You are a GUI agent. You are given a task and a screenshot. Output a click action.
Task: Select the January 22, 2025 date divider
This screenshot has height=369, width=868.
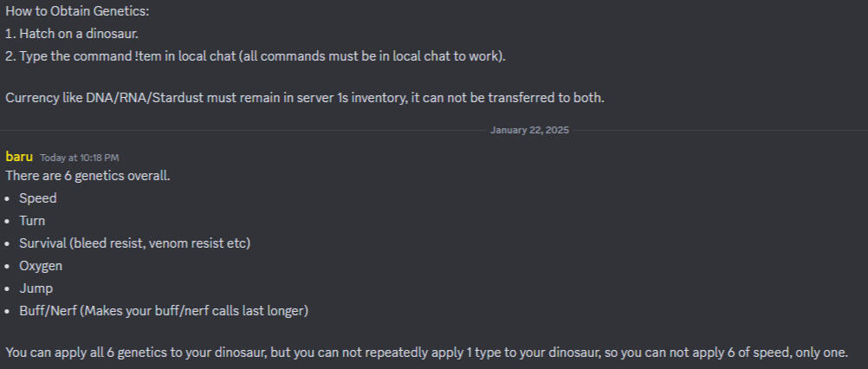(x=529, y=131)
